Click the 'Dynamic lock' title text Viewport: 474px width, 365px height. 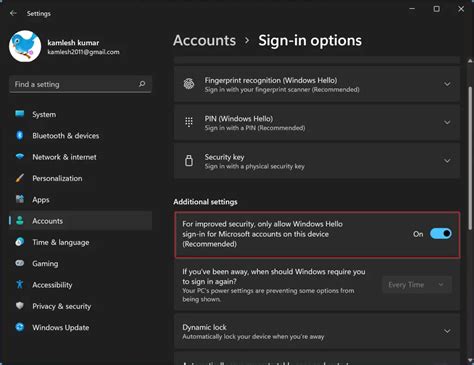(x=204, y=327)
